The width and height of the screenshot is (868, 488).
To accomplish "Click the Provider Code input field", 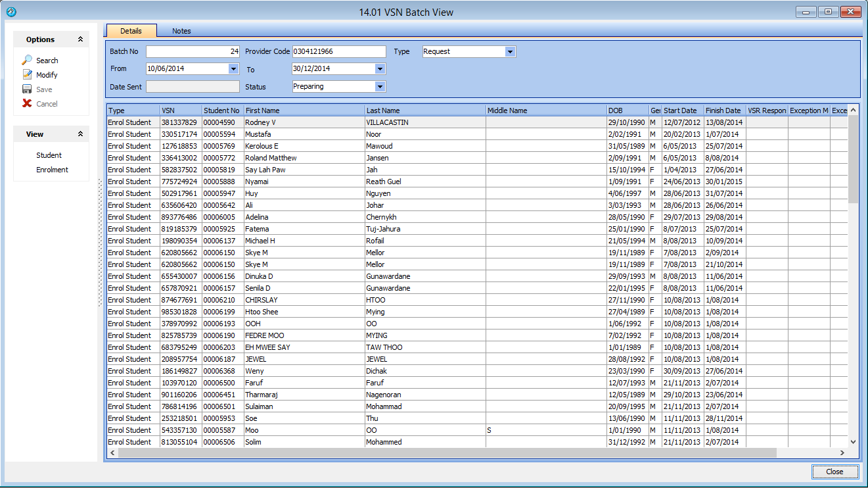I will pyautogui.click(x=338, y=52).
